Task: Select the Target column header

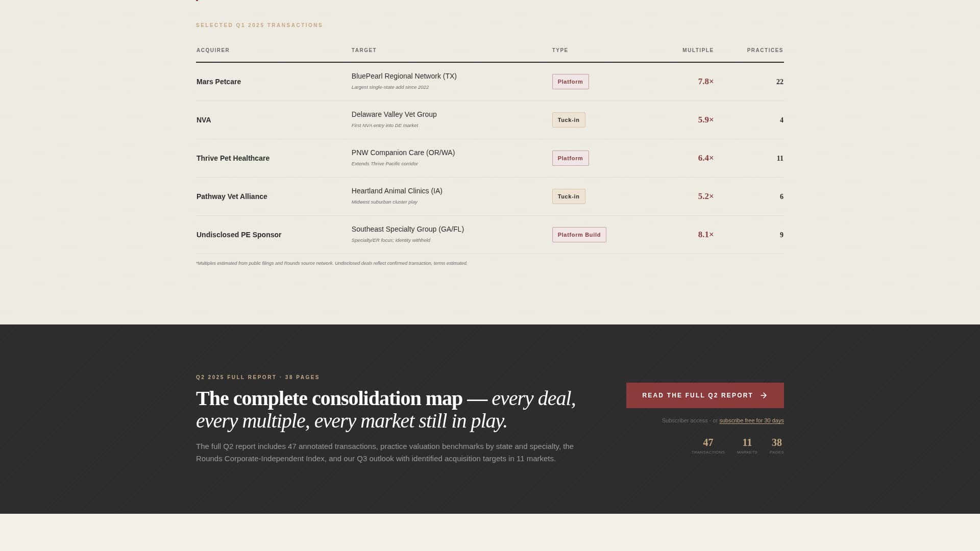Action: (364, 50)
